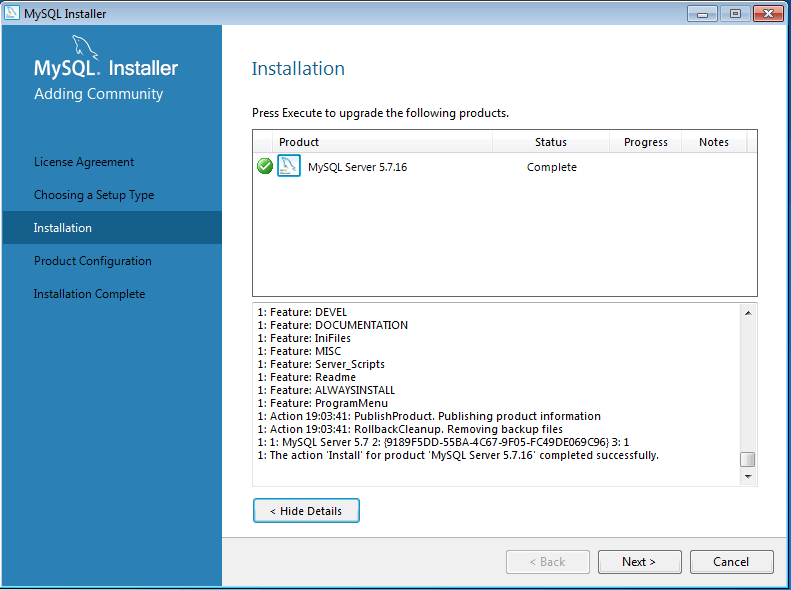Click the 'completed successfully' log line
The image size is (791, 590).
point(458,455)
